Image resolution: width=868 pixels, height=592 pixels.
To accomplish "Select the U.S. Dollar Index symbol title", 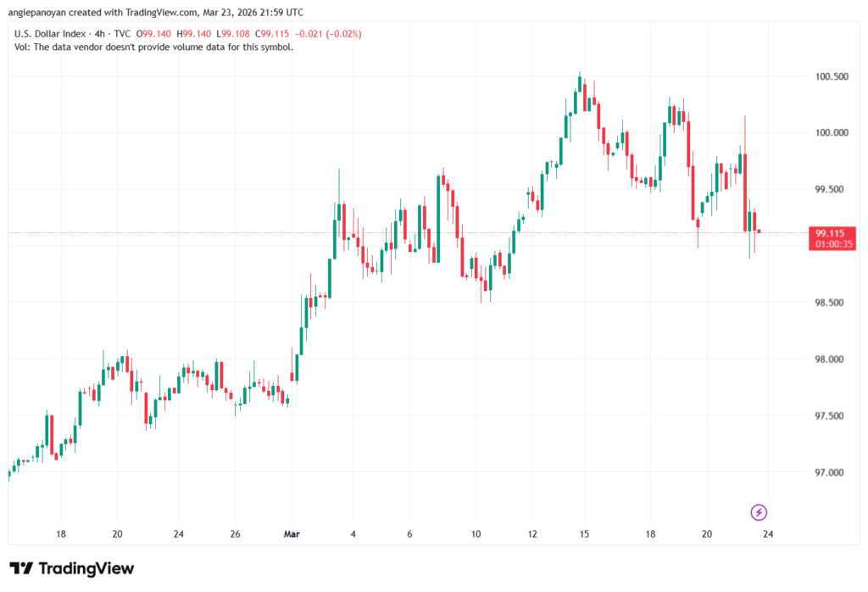I will click(50, 33).
